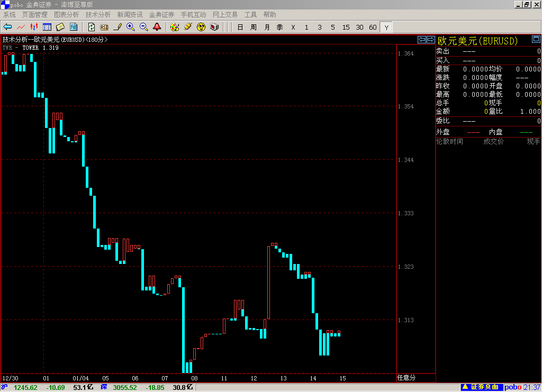Click the blue back arrow icon
This screenshot has width=542, height=392.
pos(7,27)
